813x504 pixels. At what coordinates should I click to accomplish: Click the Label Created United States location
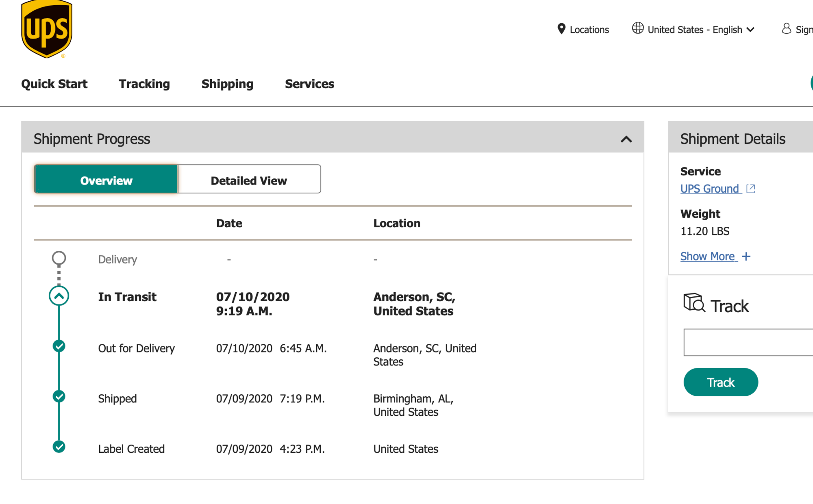click(x=406, y=449)
